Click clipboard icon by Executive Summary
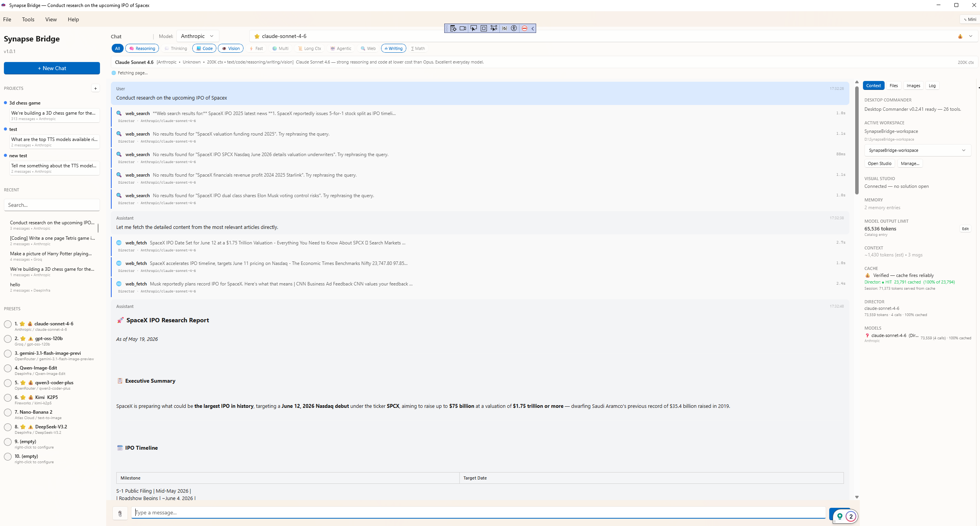 tap(120, 381)
